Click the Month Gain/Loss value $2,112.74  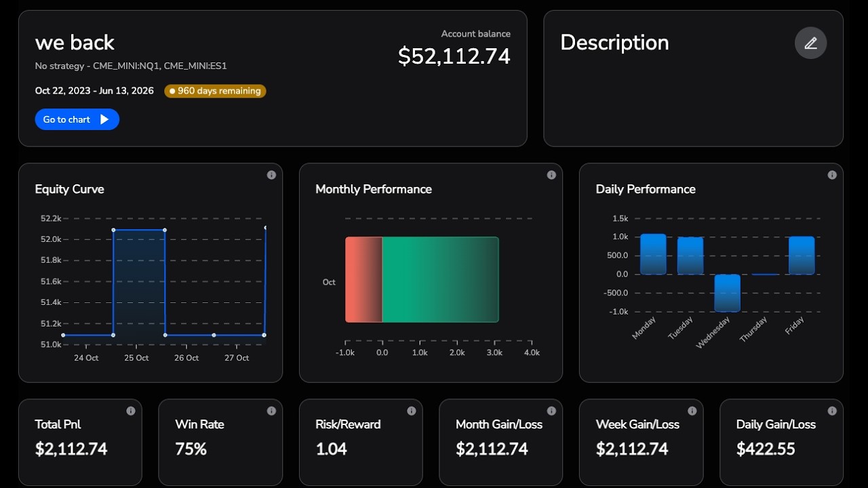pyautogui.click(x=492, y=449)
